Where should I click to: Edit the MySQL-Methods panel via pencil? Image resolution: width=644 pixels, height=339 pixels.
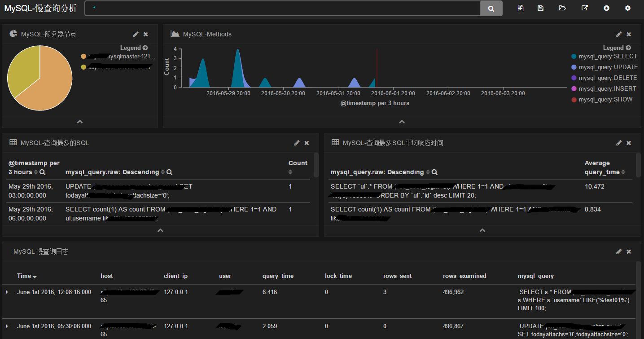tap(619, 34)
